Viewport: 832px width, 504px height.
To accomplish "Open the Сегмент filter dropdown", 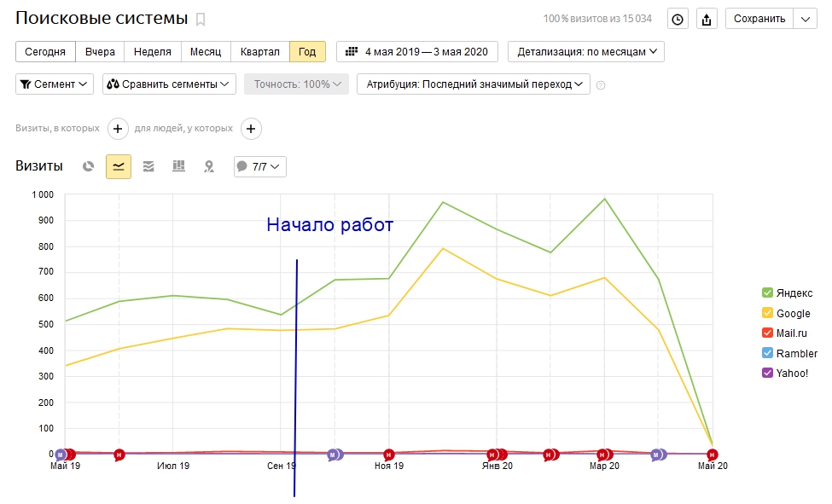I will click(54, 84).
